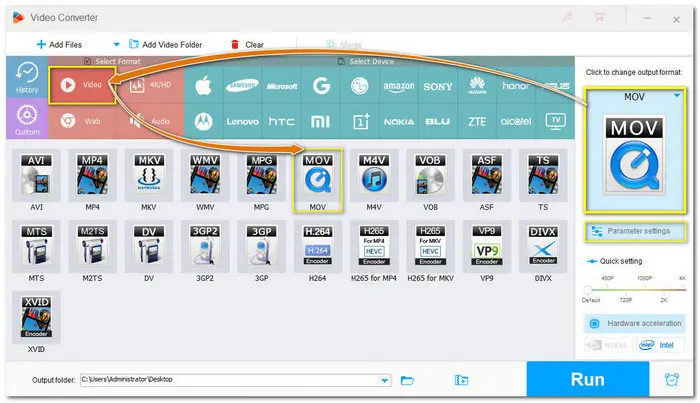Viewport: 700px width, 403px height.
Task: Switch to the Web format tab
Action: pyautogui.click(x=82, y=121)
